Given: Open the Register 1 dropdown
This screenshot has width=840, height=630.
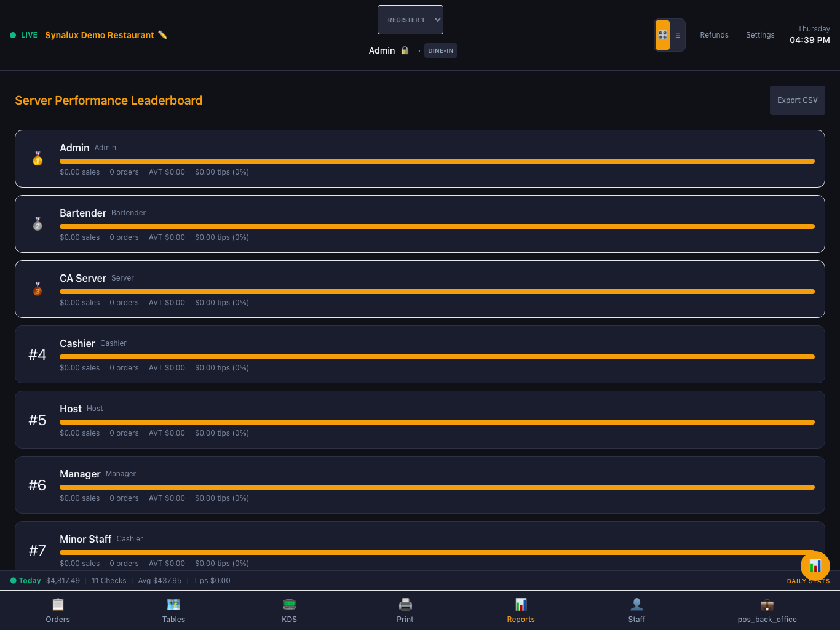Looking at the screenshot, I should pos(410,20).
